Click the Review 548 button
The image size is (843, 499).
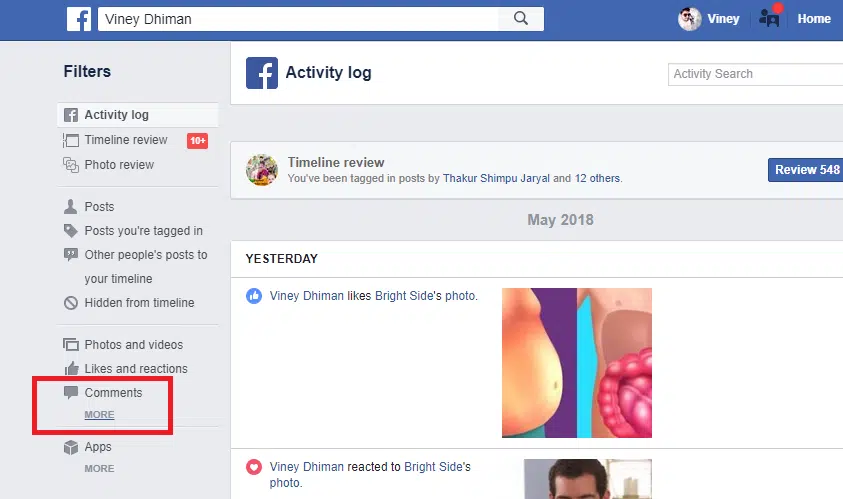[x=805, y=170]
